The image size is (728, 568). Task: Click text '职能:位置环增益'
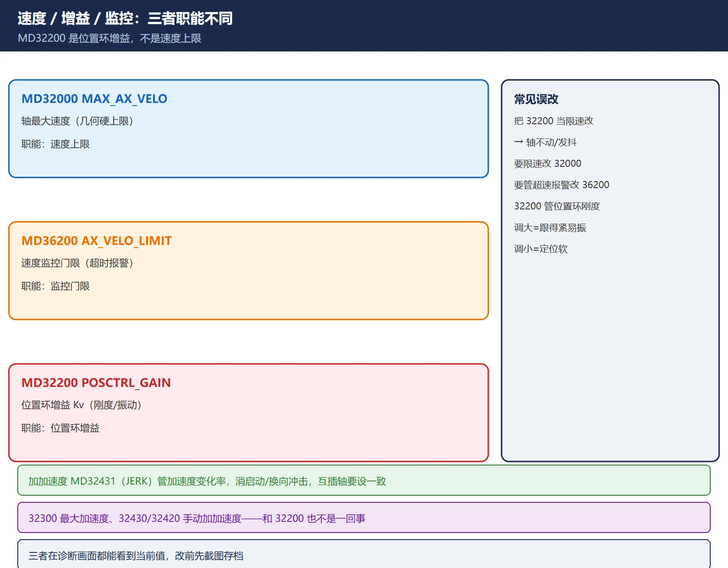click(x=60, y=428)
